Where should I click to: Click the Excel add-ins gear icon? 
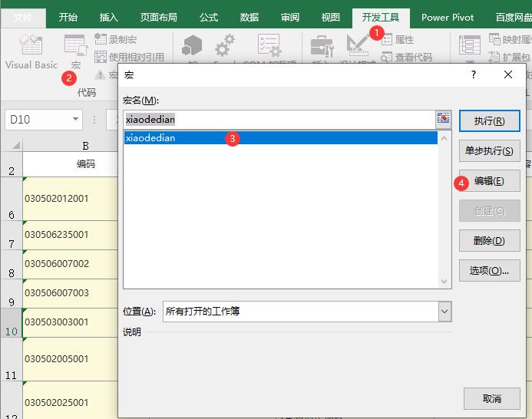pyautogui.click(x=225, y=46)
